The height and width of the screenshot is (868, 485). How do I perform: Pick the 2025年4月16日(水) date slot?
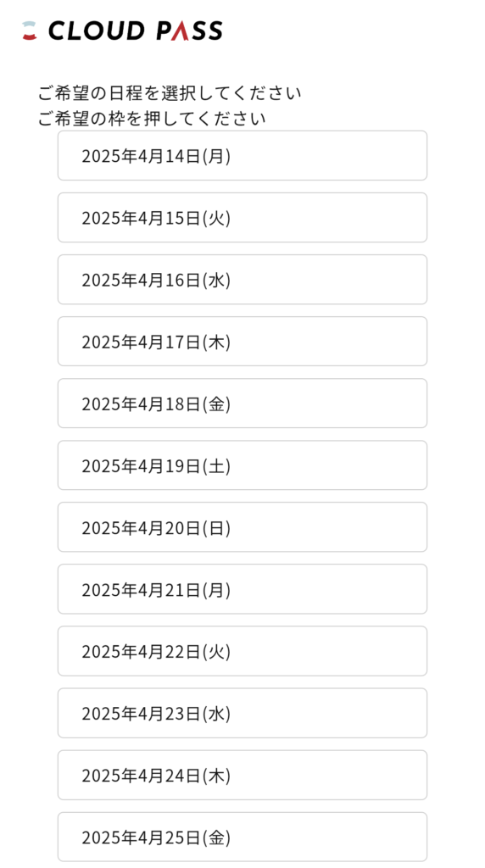pos(242,280)
